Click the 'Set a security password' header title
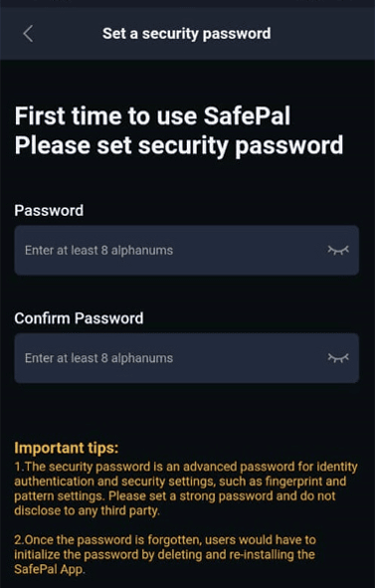375x588 pixels. pos(186,34)
